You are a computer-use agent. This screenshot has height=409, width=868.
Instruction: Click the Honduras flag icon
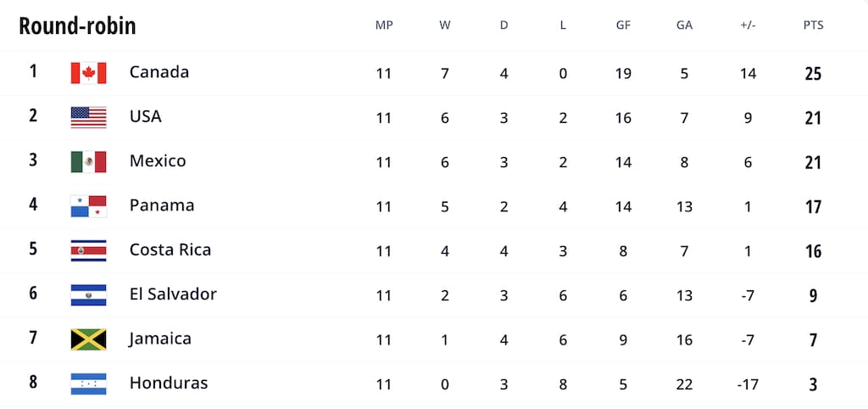(88, 384)
